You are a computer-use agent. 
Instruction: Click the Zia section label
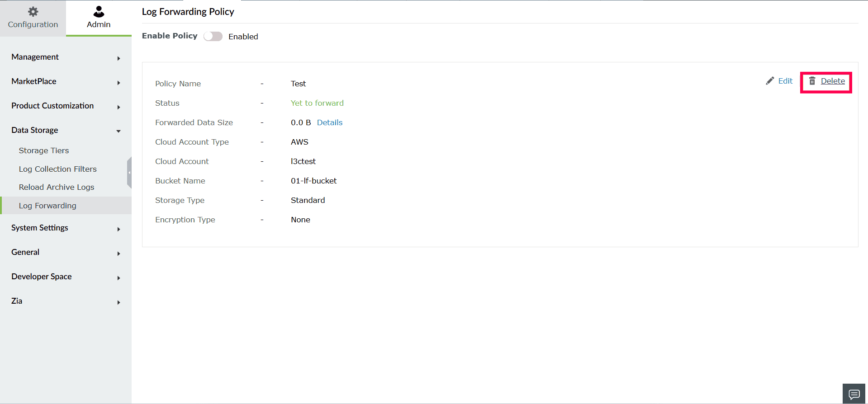[x=17, y=301]
